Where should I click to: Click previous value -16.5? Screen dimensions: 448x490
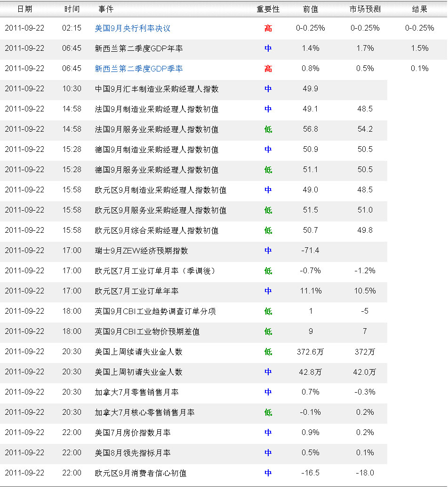(311, 473)
